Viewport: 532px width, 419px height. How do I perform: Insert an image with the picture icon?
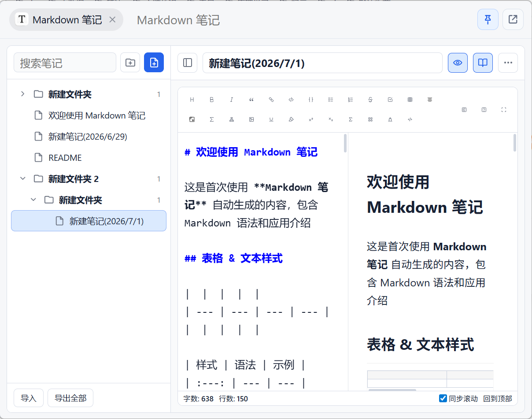pos(251,119)
